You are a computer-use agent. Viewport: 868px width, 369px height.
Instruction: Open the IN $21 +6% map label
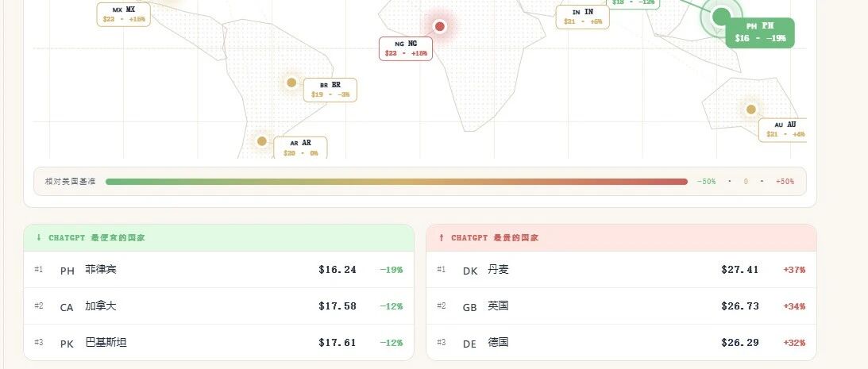(x=582, y=17)
